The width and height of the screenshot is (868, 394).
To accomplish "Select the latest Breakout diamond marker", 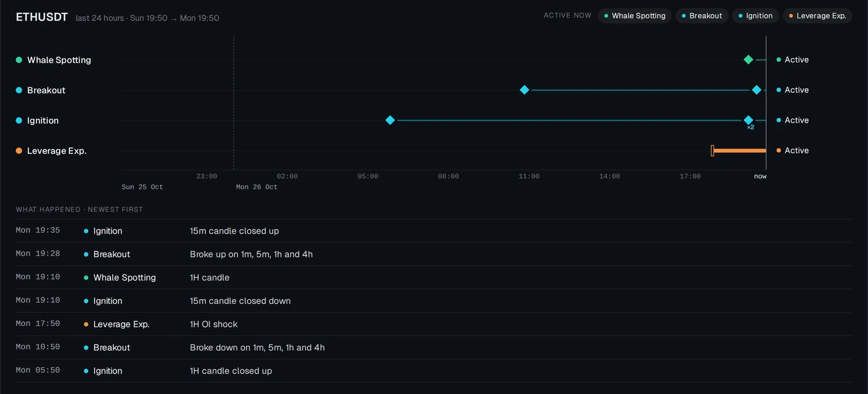I will pyautogui.click(x=756, y=90).
